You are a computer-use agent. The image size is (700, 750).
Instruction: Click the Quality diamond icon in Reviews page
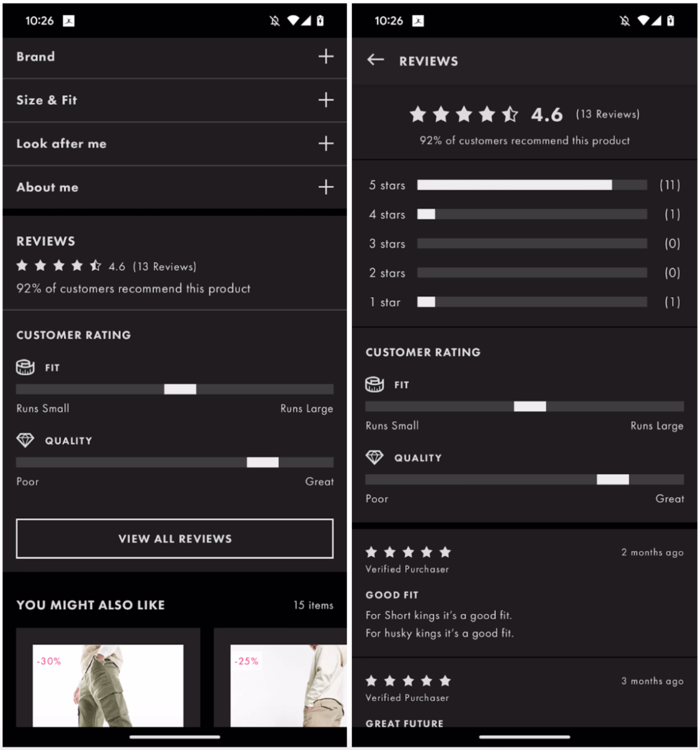(x=374, y=457)
